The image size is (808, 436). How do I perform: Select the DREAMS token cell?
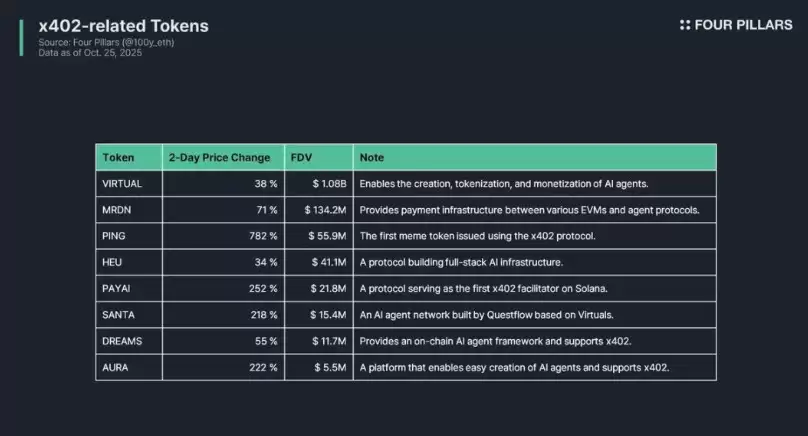pyautogui.click(x=124, y=341)
